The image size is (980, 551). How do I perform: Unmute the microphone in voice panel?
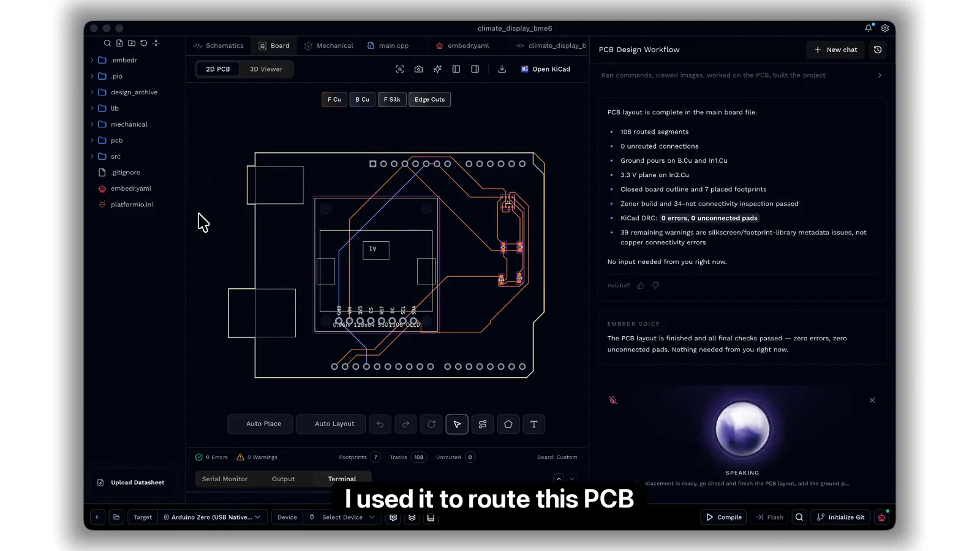(613, 400)
